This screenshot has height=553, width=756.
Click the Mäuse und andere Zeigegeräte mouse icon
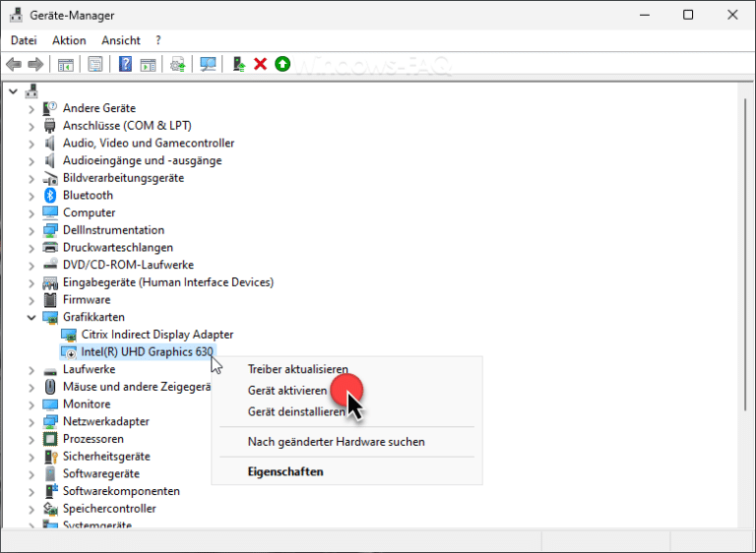(x=50, y=387)
